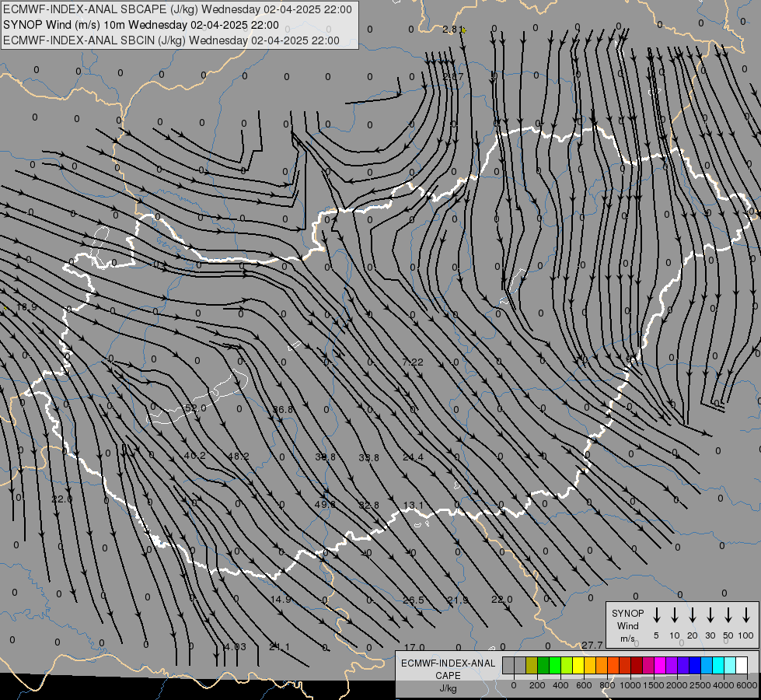Screen dimensions: 761x700
Task: Pick the olive CAPE swatch before 200
Action: click(532, 665)
